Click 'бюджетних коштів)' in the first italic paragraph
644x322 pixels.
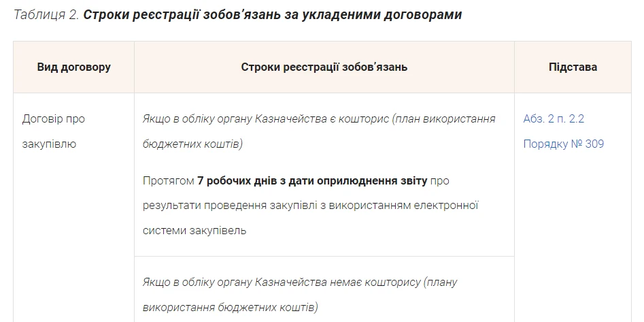pos(192,144)
